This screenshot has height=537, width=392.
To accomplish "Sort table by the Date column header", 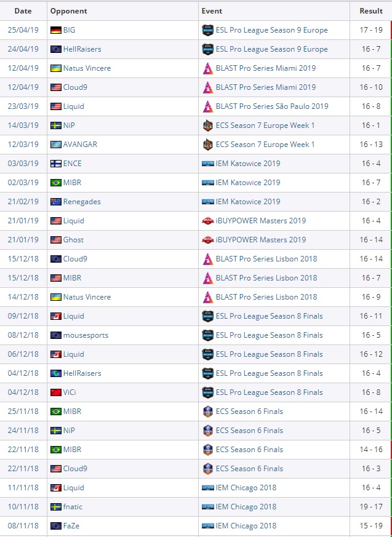I will (x=23, y=11).
